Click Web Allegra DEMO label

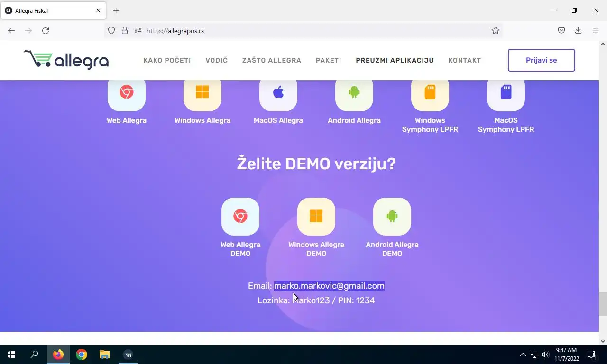pyautogui.click(x=240, y=249)
